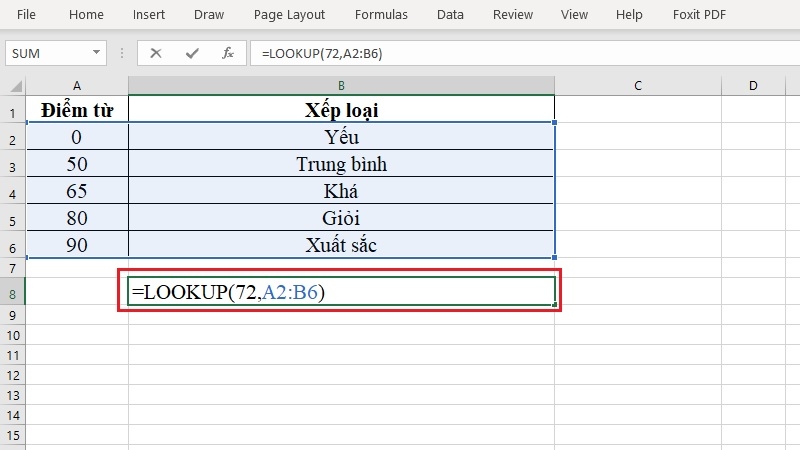Viewport: 800px width, 450px height.
Task: Select row 10 header
Action: (x=12, y=335)
